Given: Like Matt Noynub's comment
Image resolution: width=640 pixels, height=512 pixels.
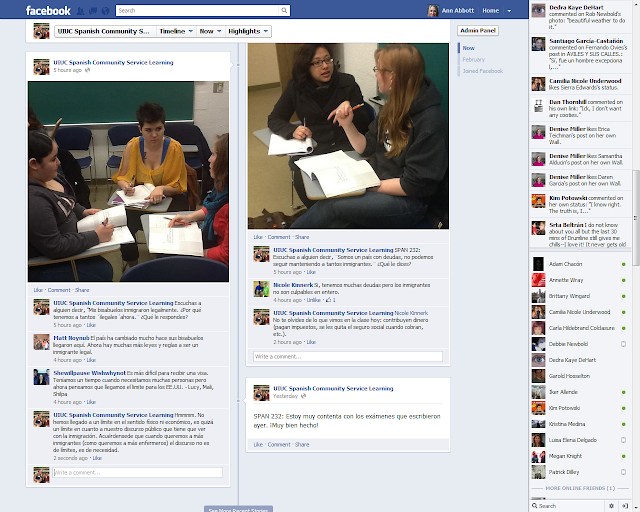Looking at the screenshot, I should point(91,360).
